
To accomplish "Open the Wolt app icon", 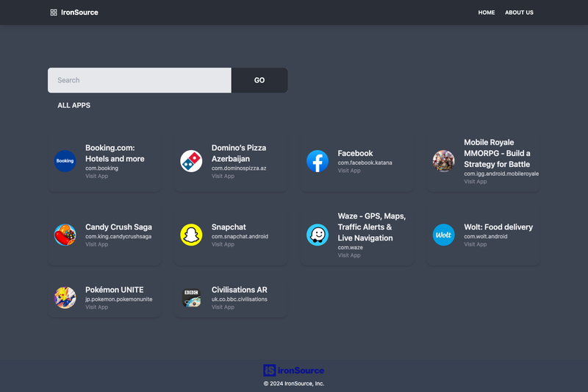I will pyautogui.click(x=444, y=235).
